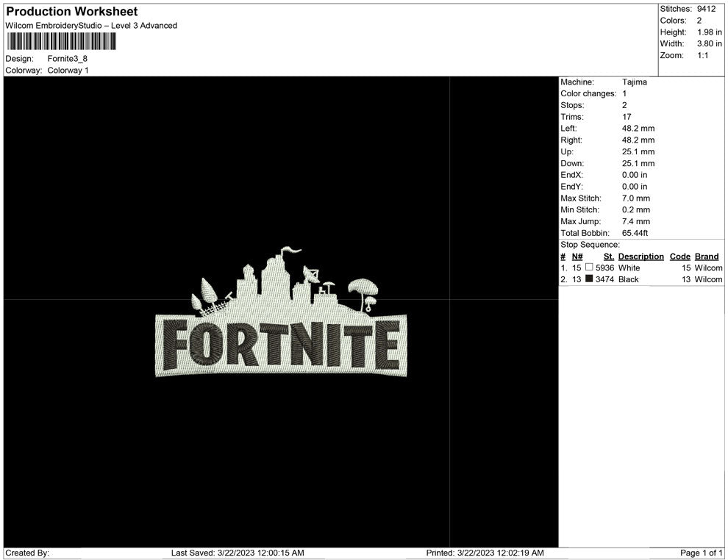728x560 pixels.
Task: Click the 'Colorway 1' value
Action: [x=68, y=70]
